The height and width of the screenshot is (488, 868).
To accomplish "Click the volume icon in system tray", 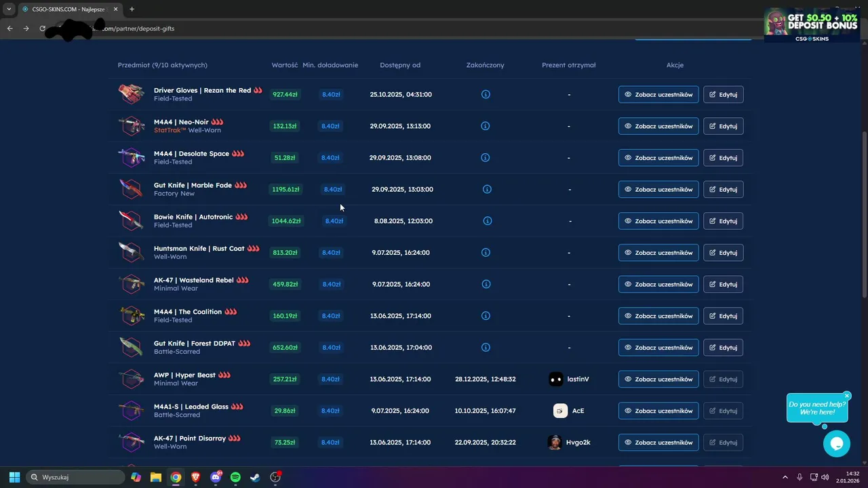I will (x=825, y=477).
